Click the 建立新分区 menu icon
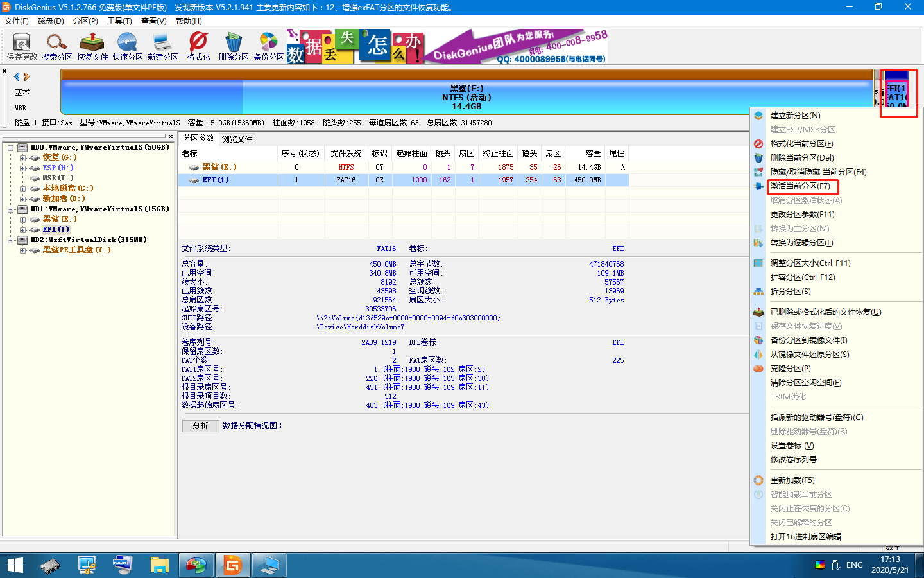This screenshot has width=924, height=578. pyautogui.click(x=758, y=116)
